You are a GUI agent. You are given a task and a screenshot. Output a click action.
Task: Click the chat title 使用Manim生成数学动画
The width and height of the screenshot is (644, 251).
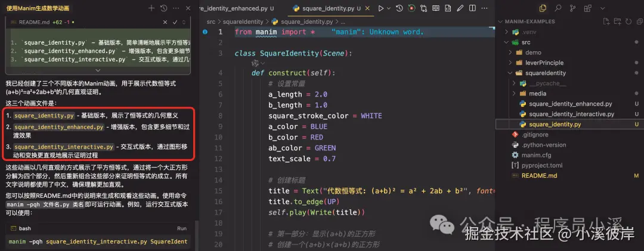tap(38, 8)
